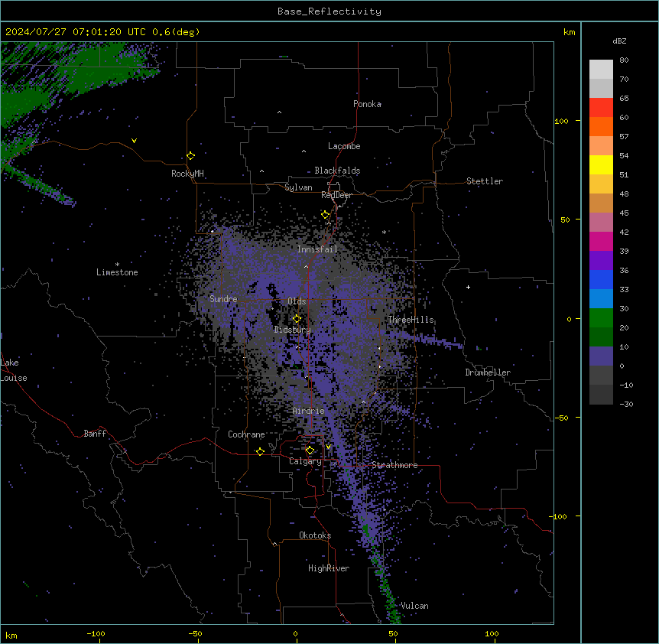Image resolution: width=659 pixels, height=644 pixels.
Task: Click the 48 value in the dBZ legend
Action: coord(624,194)
